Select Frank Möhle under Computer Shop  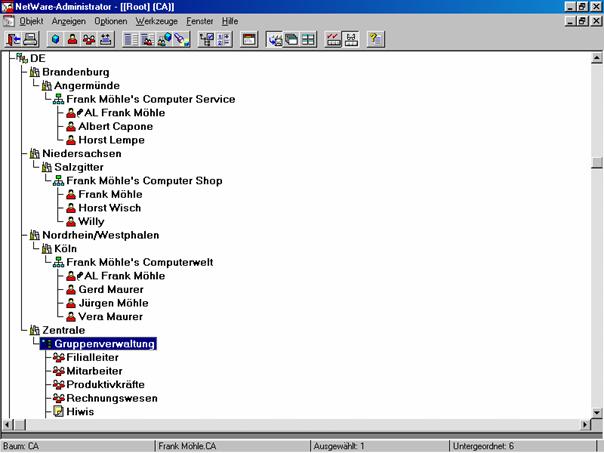click(110, 194)
